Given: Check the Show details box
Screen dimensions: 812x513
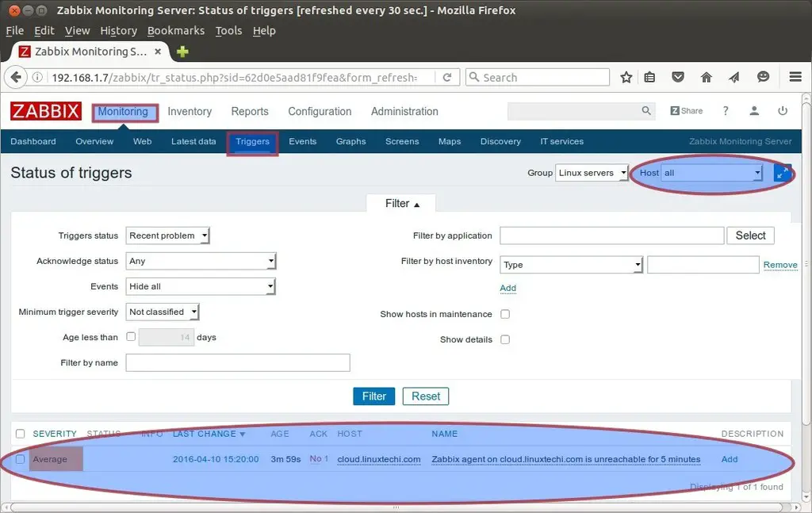Looking at the screenshot, I should point(505,339).
